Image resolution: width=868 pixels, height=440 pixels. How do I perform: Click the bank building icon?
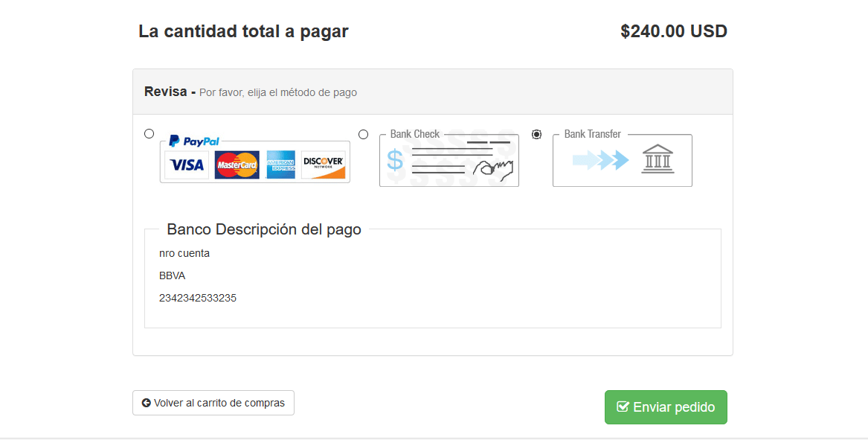[x=658, y=159]
